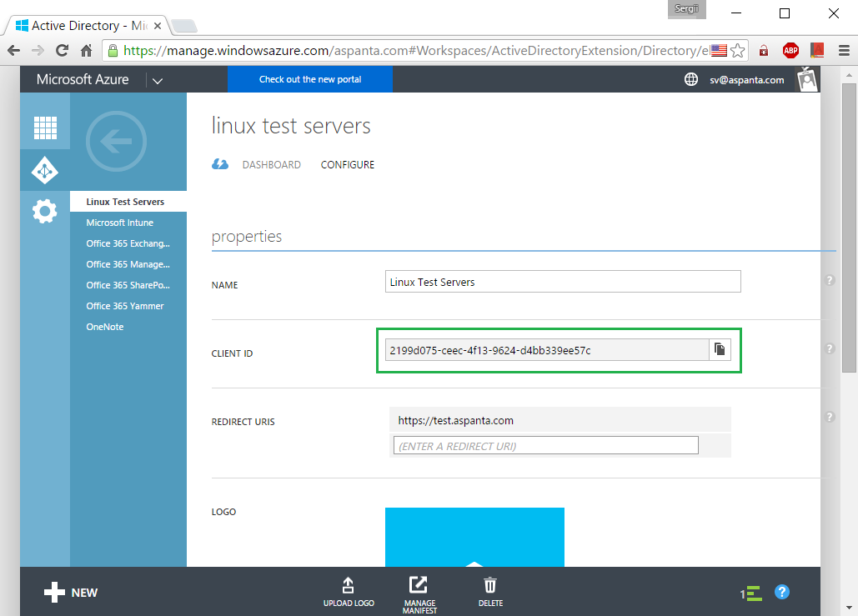Click the redirect URI input field
Screen dimensions: 858x616
[x=545, y=444]
